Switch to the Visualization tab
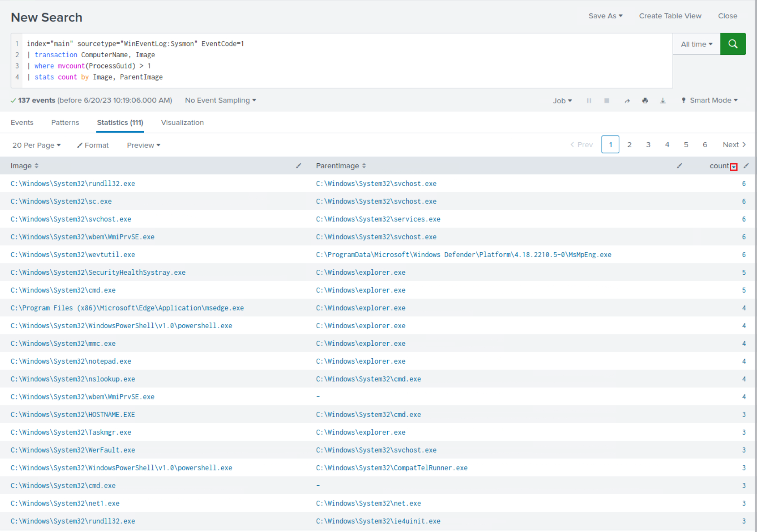This screenshot has height=532, width=757. click(x=182, y=122)
